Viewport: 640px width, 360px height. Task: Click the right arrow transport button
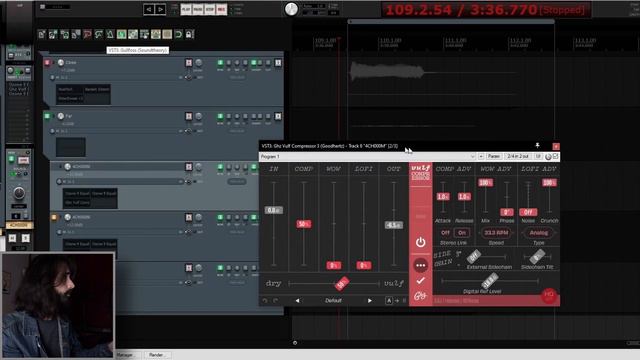160,9
